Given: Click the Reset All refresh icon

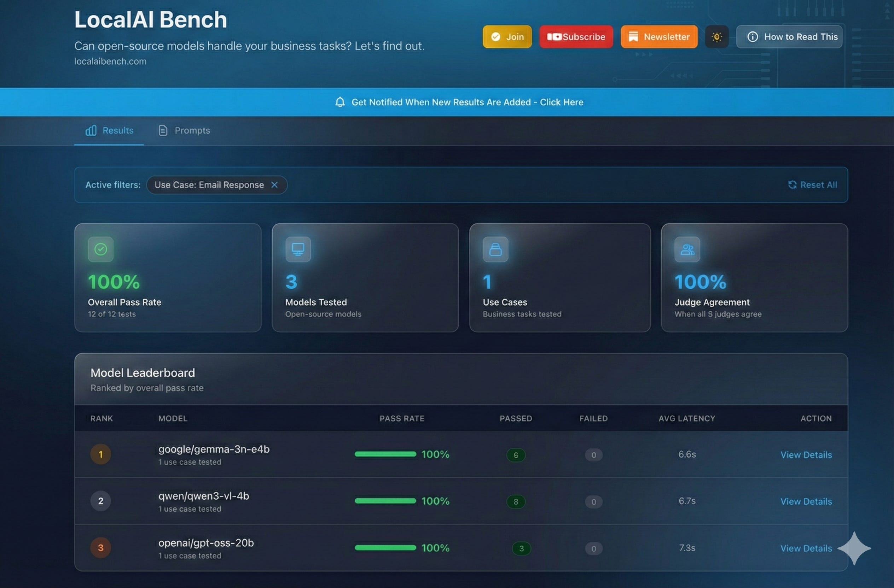Looking at the screenshot, I should pyautogui.click(x=792, y=184).
